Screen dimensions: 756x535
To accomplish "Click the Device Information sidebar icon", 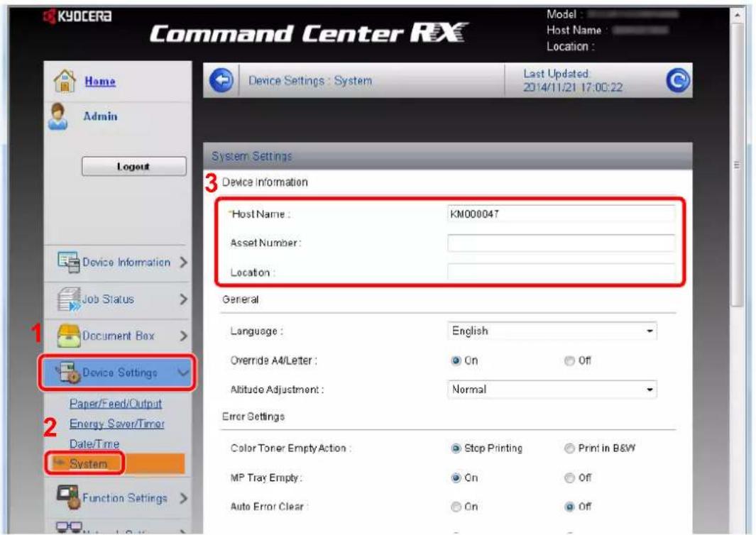I will click(x=68, y=262).
